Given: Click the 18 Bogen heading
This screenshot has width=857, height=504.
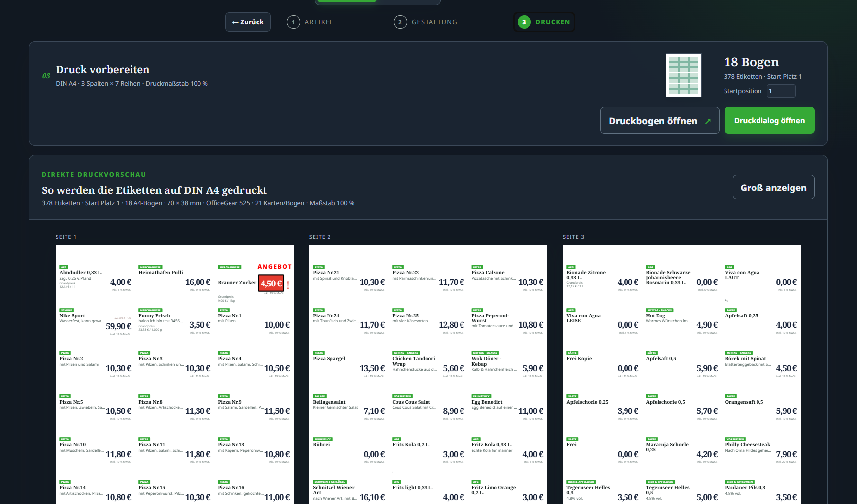Looking at the screenshot, I should coord(751,62).
